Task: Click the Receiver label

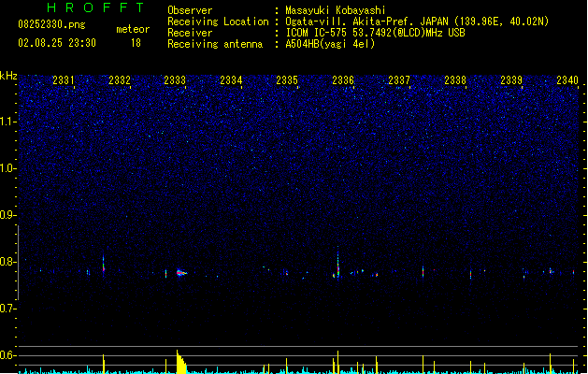Action: tap(190, 33)
